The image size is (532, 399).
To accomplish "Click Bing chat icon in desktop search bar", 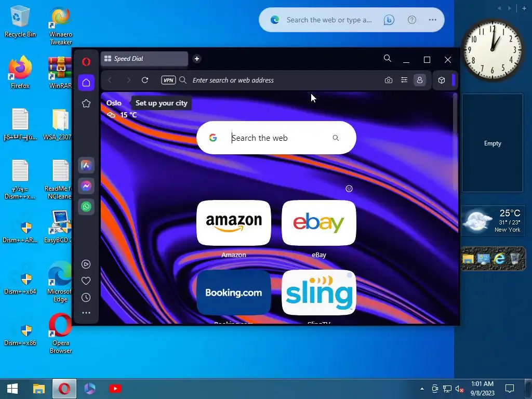I will tap(389, 20).
